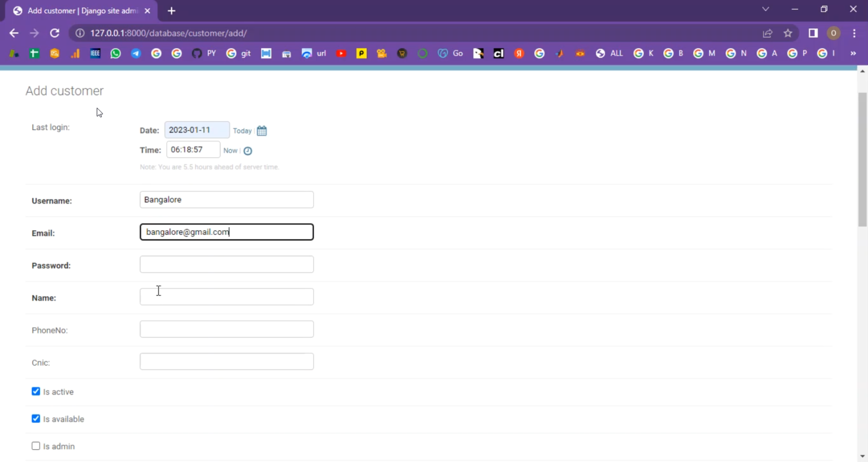Click the Now time shortcut link

coord(230,151)
